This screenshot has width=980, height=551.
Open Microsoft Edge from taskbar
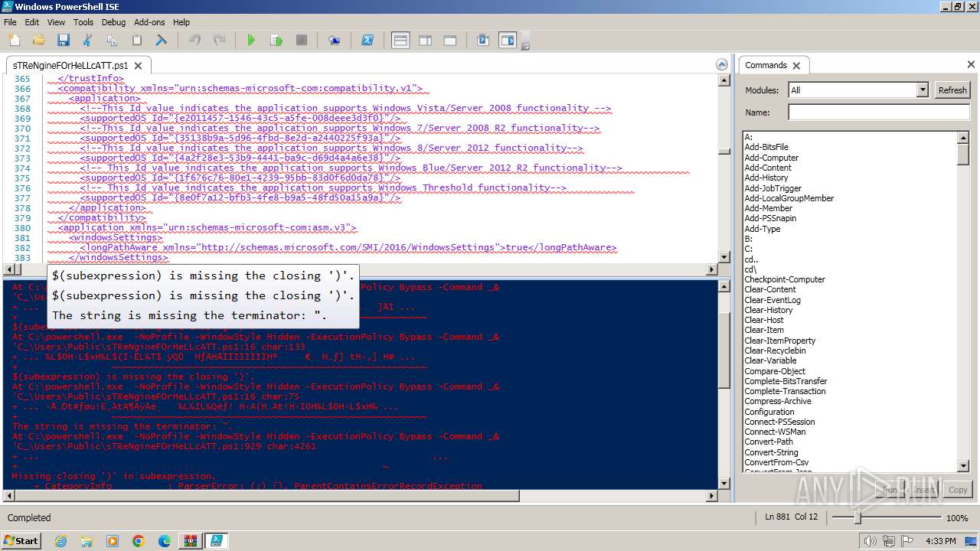click(x=165, y=541)
